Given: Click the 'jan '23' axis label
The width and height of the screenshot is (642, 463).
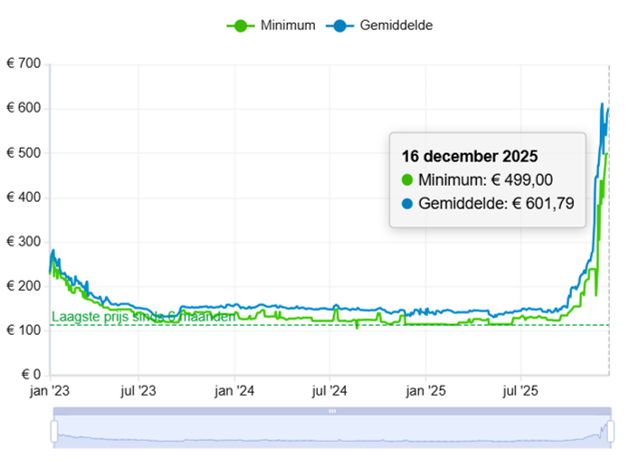Looking at the screenshot, I should tap(50, 391).
